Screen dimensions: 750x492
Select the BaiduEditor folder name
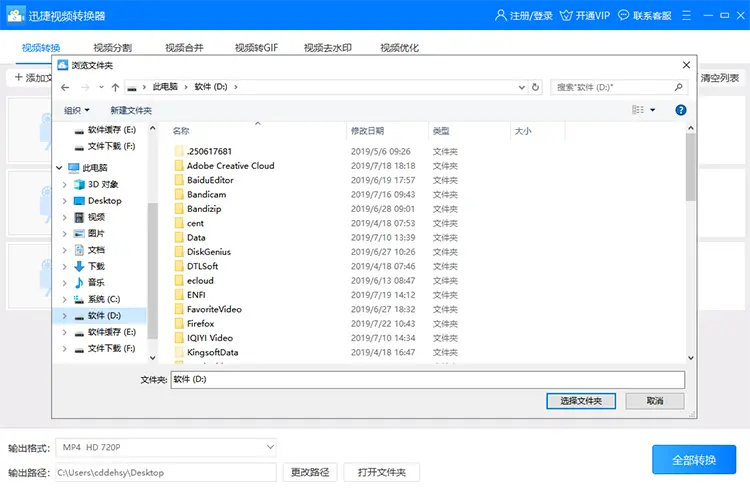tap(210, 180)
